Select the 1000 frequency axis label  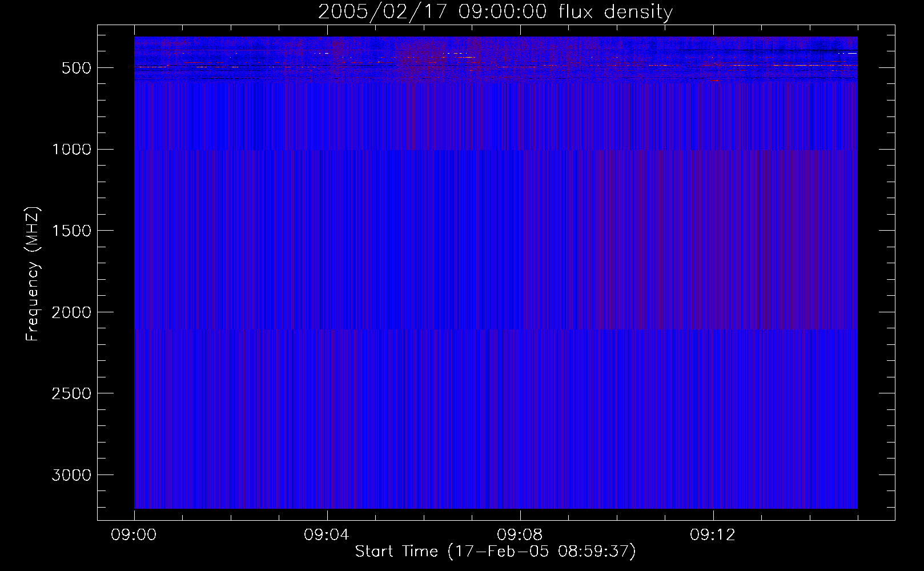71,150
